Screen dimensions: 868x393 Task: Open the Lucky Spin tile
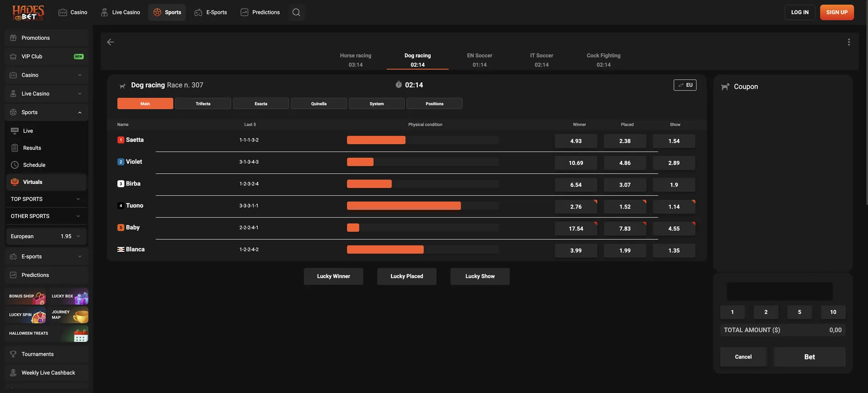click(26, 315)
